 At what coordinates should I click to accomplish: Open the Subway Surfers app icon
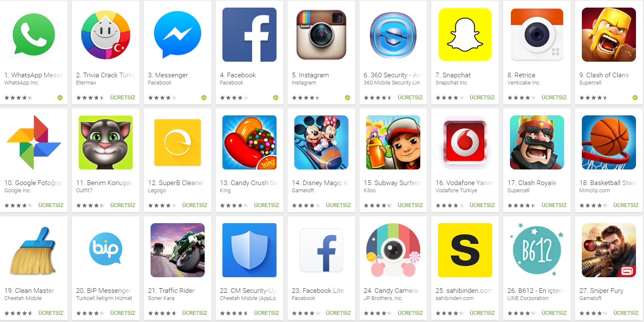tap(393, 142)
